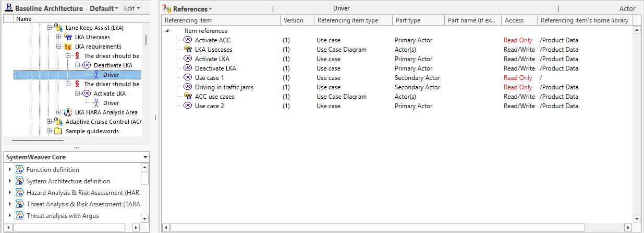Expand the Sample guidewords folder
644x233 pixels.
pos(50,131)
